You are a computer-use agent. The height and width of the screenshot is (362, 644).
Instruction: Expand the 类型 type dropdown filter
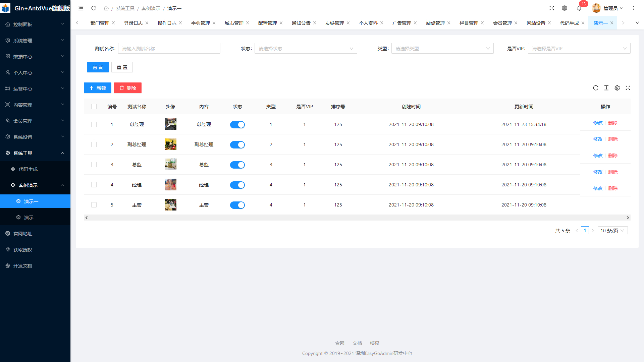[441, 49]
